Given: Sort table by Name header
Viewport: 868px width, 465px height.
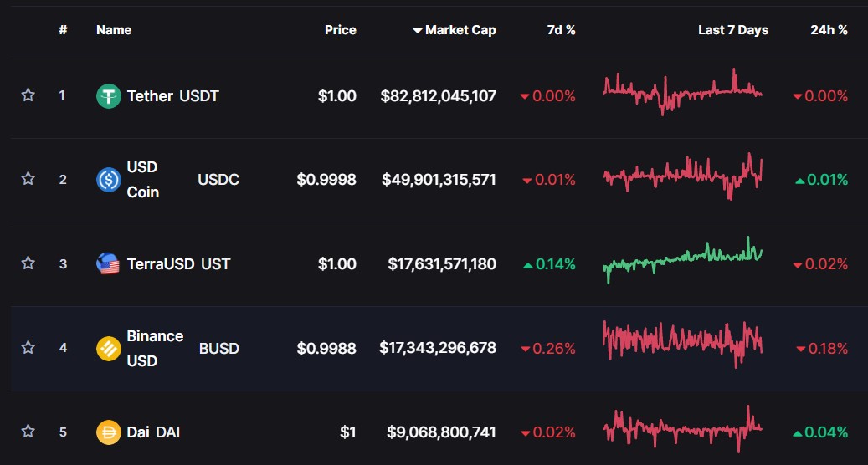Looking at the screenshot, I should 114,30.
